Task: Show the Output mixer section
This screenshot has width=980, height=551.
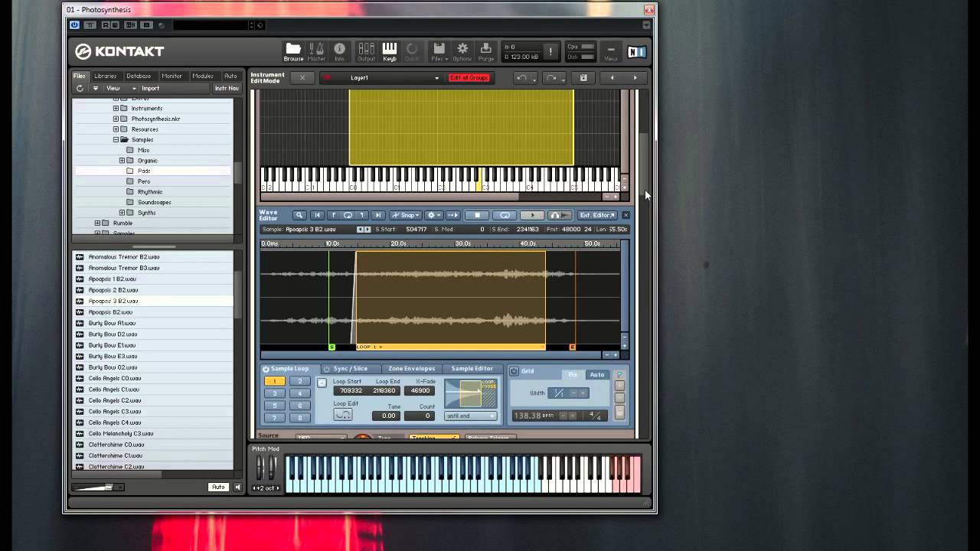Action: pyautogui.click(x=366, y=51)
